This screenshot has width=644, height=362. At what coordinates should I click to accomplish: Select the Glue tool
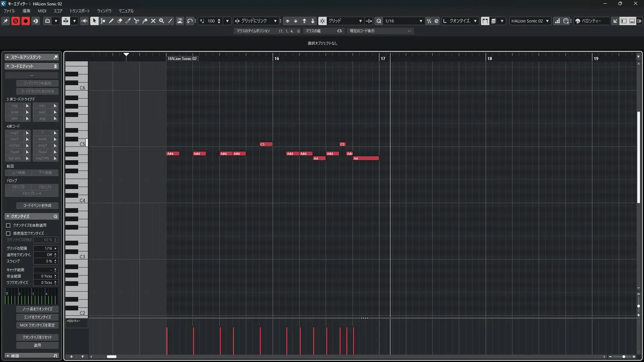click(x=145, y=21)
